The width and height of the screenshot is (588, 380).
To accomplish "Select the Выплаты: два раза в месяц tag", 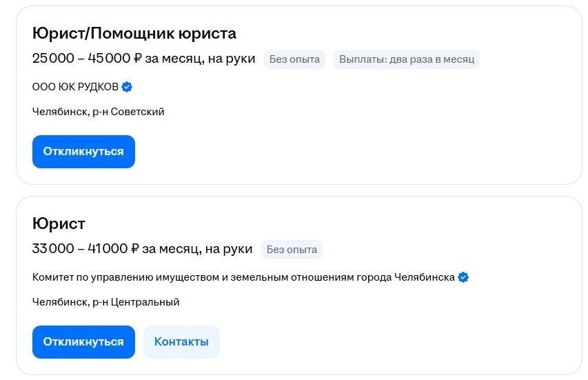I will [x=407, y=59].
